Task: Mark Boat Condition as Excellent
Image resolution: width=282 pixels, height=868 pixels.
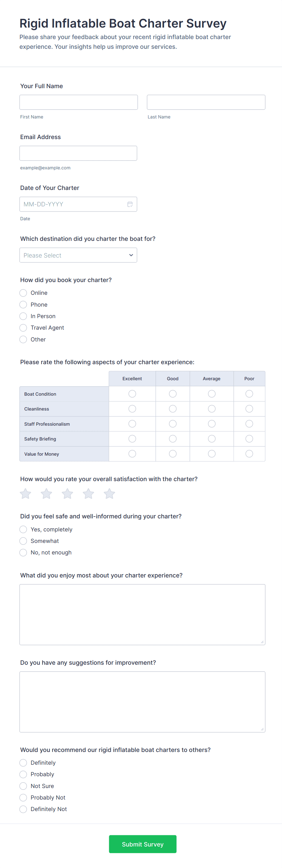Action: pyautogui.click(x=132, y=394)
